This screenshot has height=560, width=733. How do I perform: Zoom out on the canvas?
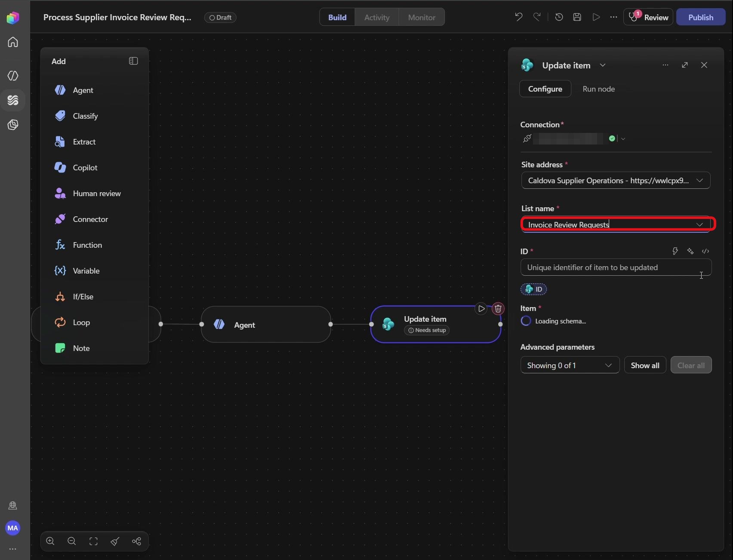(x=72, y=542)
